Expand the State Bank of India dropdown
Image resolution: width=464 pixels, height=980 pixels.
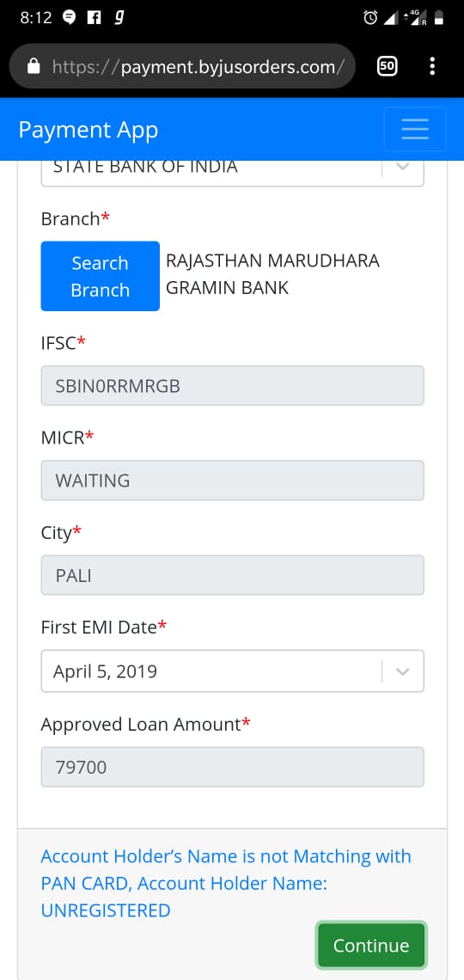pos(232,170)
